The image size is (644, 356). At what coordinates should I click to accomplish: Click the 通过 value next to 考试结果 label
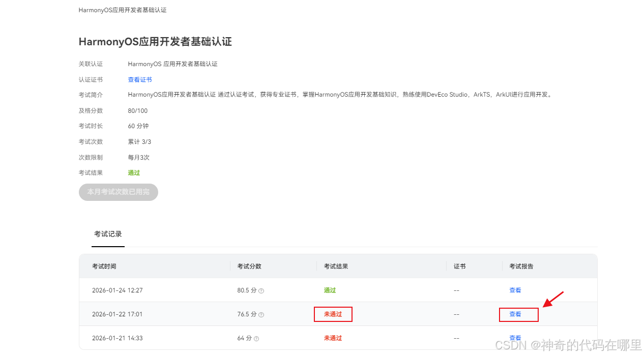134,173
